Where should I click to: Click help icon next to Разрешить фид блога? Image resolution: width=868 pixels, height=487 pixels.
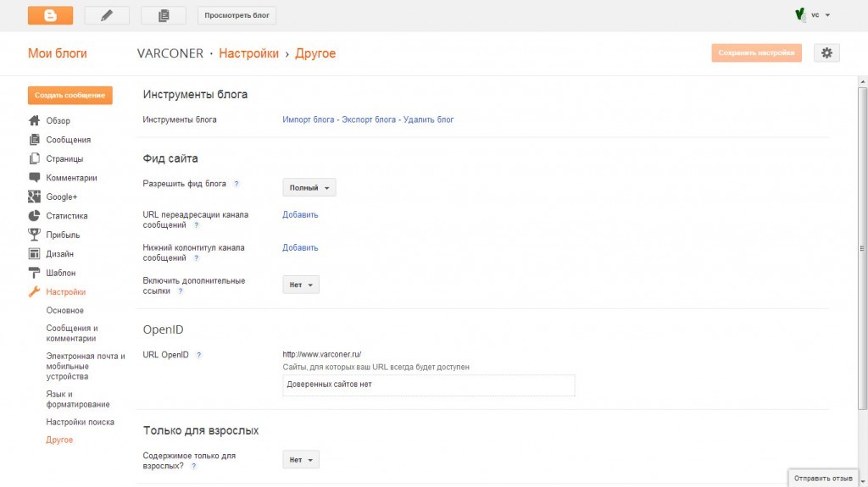point(236,184)
